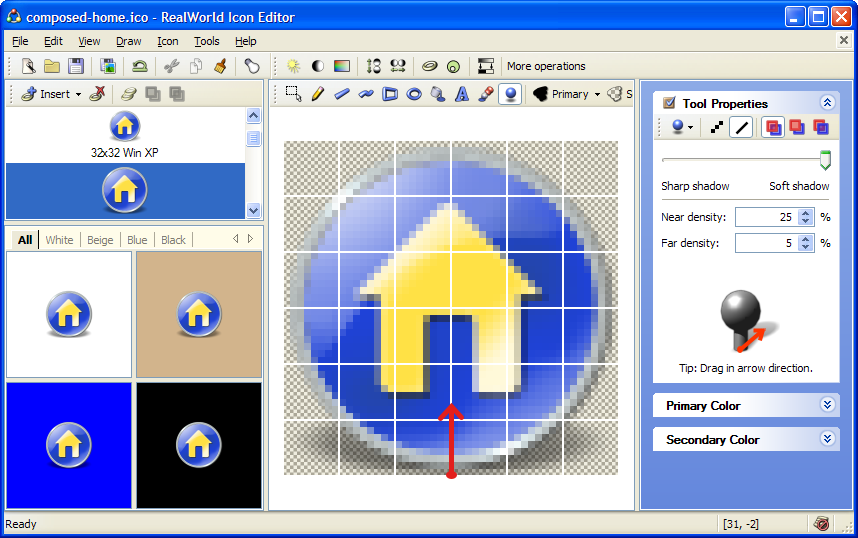Open the shadow ball dropdown arrow in Tool Properties
This screenshot has height=538, width=858.
point(691,128)
